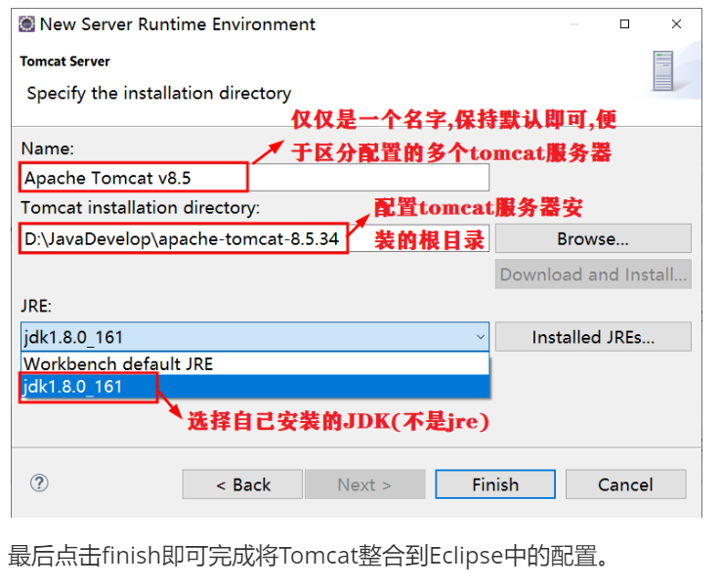Click the Tomcat installation directory field
The height and width of the screenshot is (588, 720).
pyautogui.click(x=255, y=238)
